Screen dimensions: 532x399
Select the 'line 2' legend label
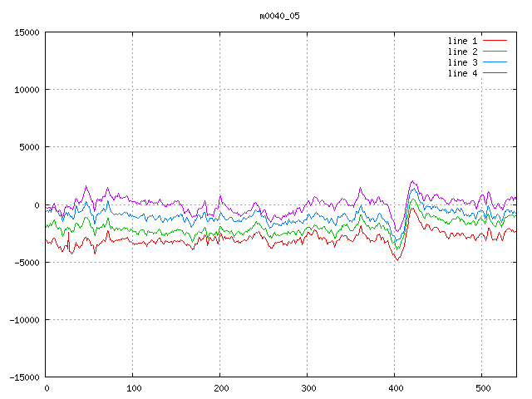click(462, 52)
